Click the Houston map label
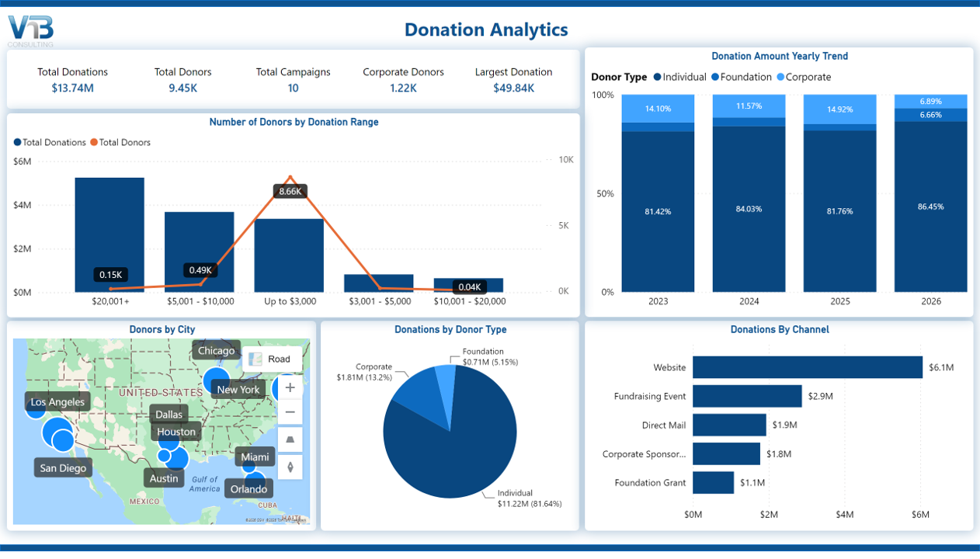The width and height of the screenshot is (980, 559). tap(176, 432)
